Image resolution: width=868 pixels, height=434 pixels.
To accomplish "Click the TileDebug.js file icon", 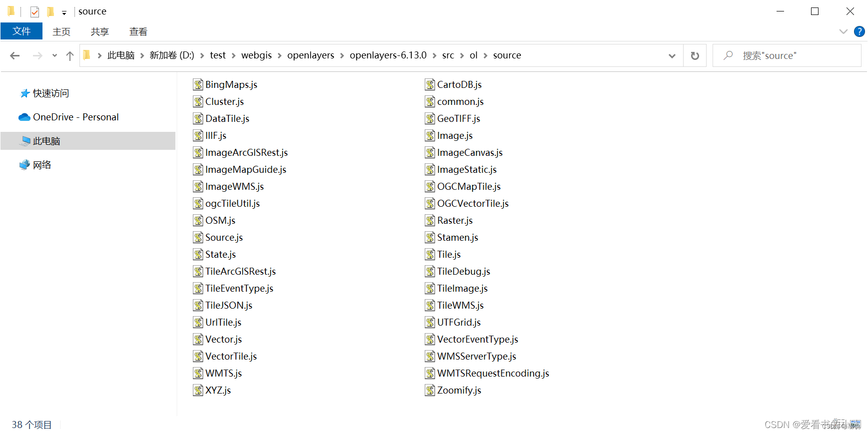I will [x=430, y=271].
